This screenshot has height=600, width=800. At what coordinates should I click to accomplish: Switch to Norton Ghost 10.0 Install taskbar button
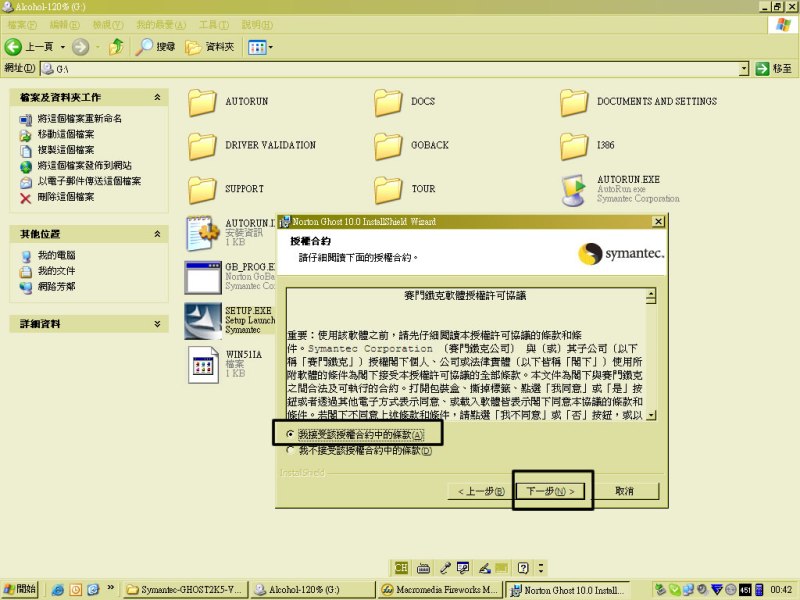(568, 590)
